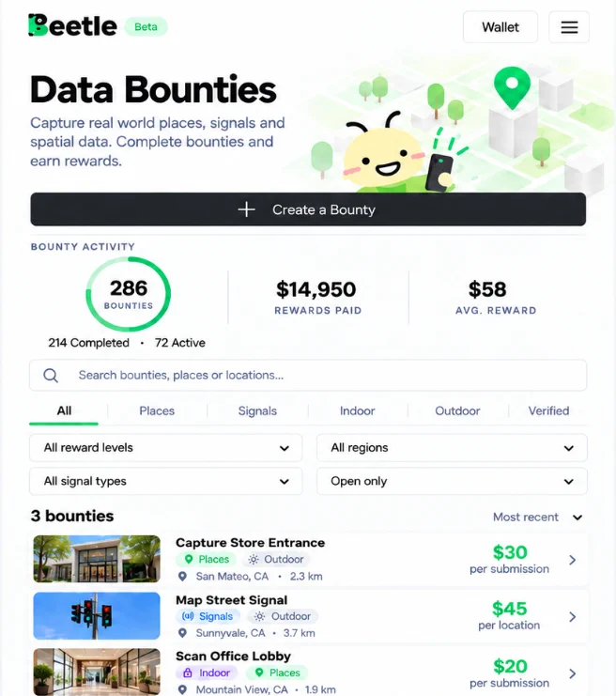This screenshot has height=696, width=616.
Task: Click Places tag on Capture Store Entrance
Action: pos(207,559)
